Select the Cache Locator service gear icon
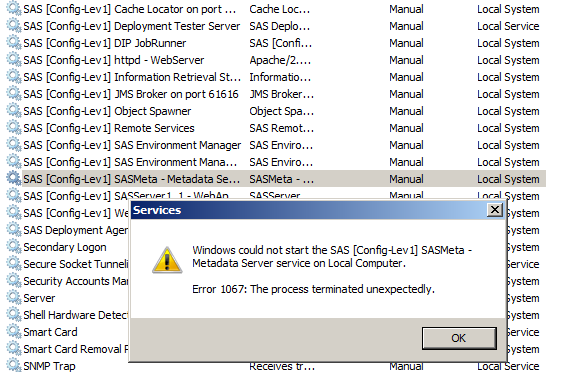This screenshot has height=372, width=585. pos(14,9)
